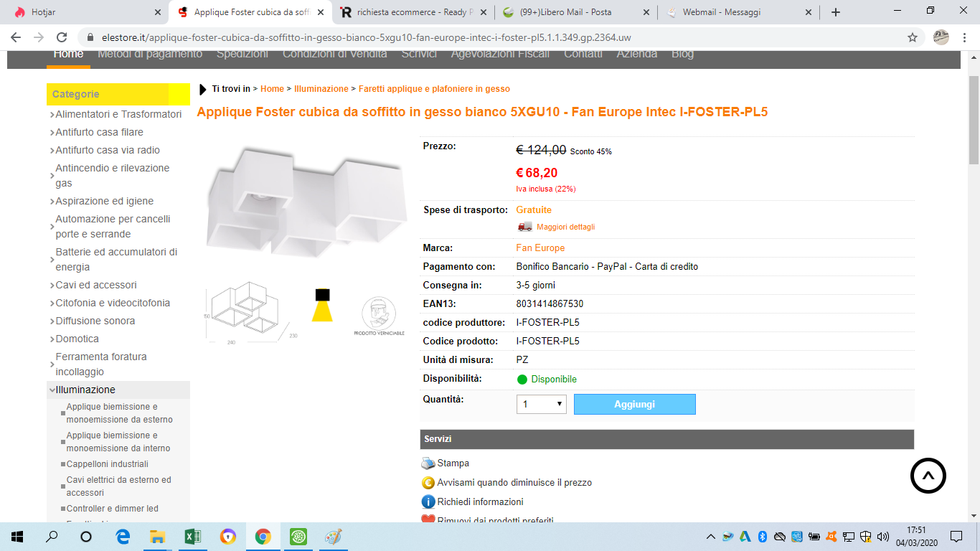Click the delivery truck icon under Gratuite

[525, 227]
